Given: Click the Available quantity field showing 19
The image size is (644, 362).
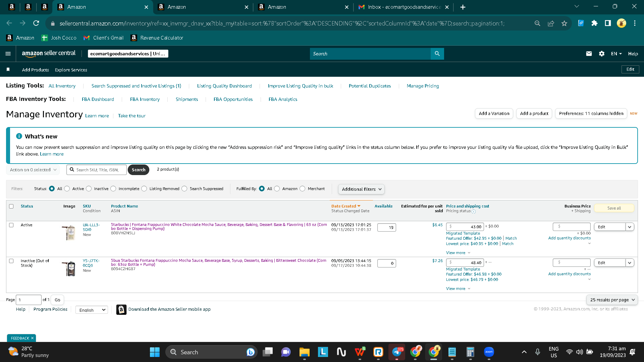Looking at the screenshot, I should [387, 228].
